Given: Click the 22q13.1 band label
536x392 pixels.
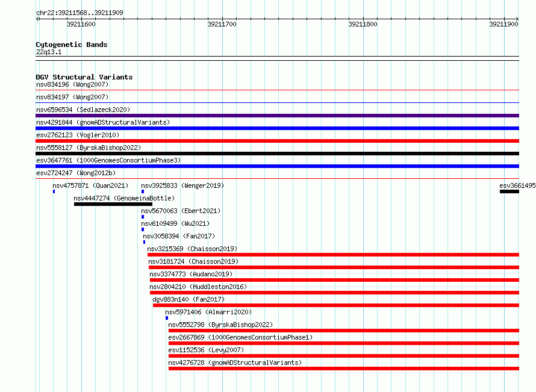Looking at the screenshot, I should (49, 52).
